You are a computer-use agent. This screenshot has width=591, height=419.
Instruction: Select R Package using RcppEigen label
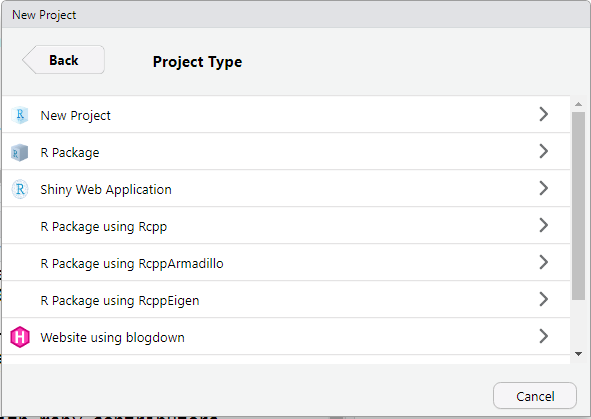click(120, 300)
